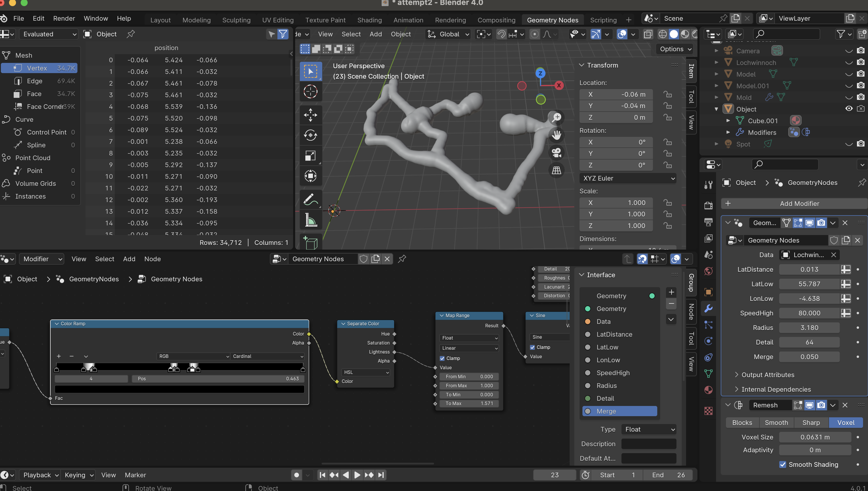Toggle Clamp checkbox in Sine node
The height and width of the screenshot is (491, 868).
click(532, 347)
